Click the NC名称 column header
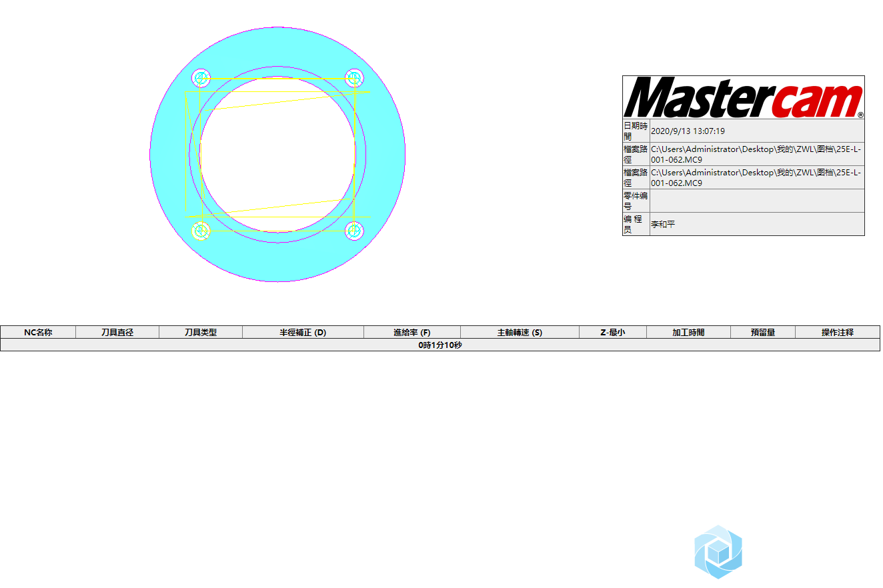 [x=38, y=332]
